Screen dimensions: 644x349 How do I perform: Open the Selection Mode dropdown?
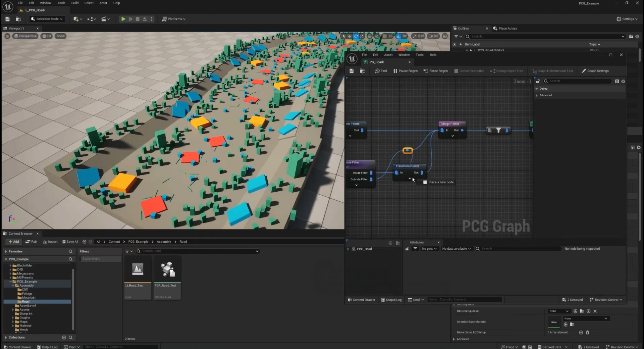[x=47, y=19]
